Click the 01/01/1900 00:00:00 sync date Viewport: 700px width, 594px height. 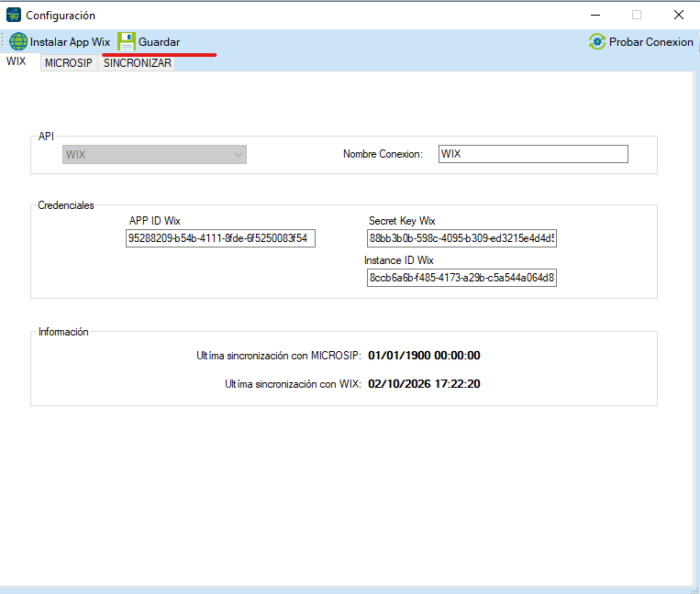424,356
